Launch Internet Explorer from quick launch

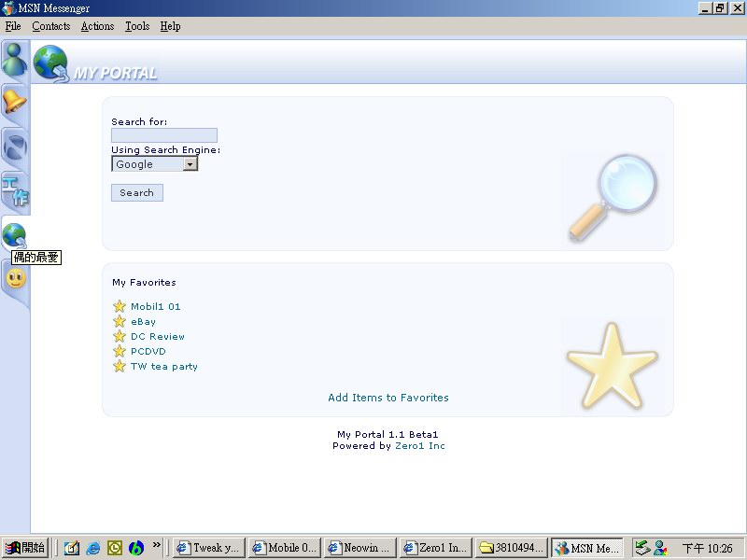click(93, 548)
